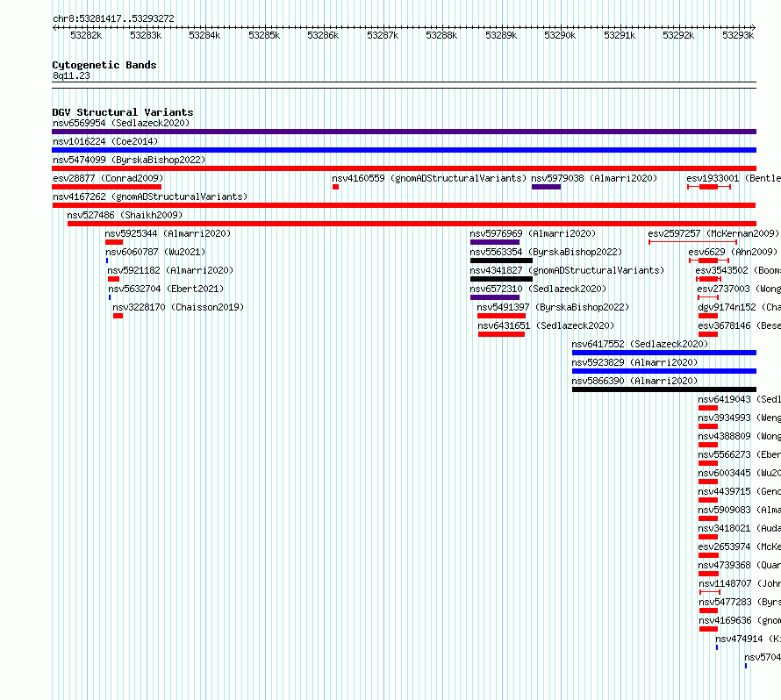Screen dimensions: 781x700
Task: Click the nsv5477283 variant label
Action: click(740, 602)
